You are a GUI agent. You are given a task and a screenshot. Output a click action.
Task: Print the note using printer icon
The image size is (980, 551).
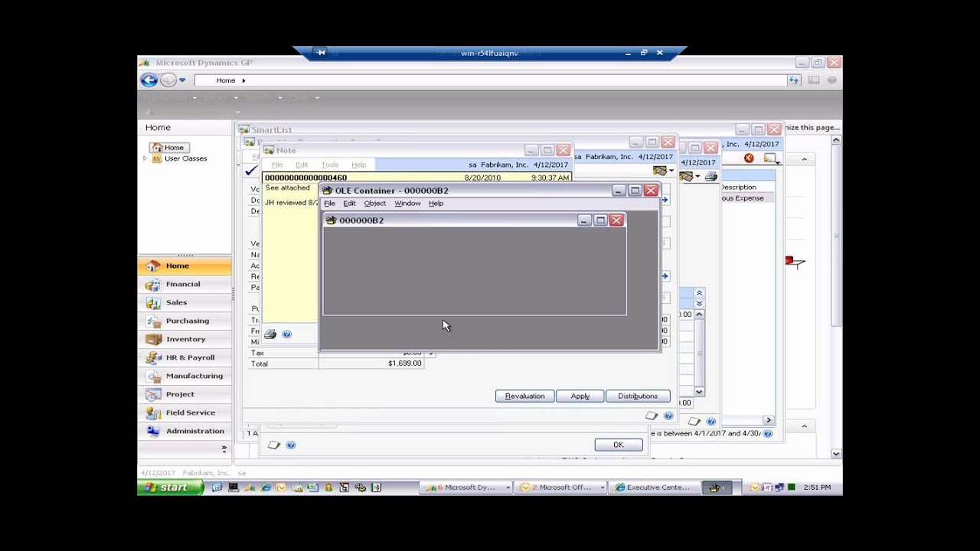click(x=269, y=334)
